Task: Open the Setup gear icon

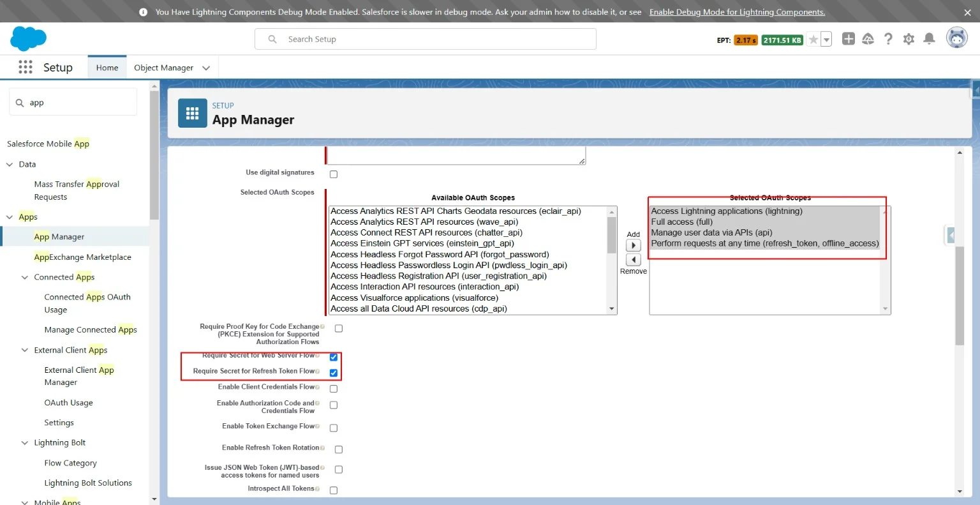Action: 909,39
